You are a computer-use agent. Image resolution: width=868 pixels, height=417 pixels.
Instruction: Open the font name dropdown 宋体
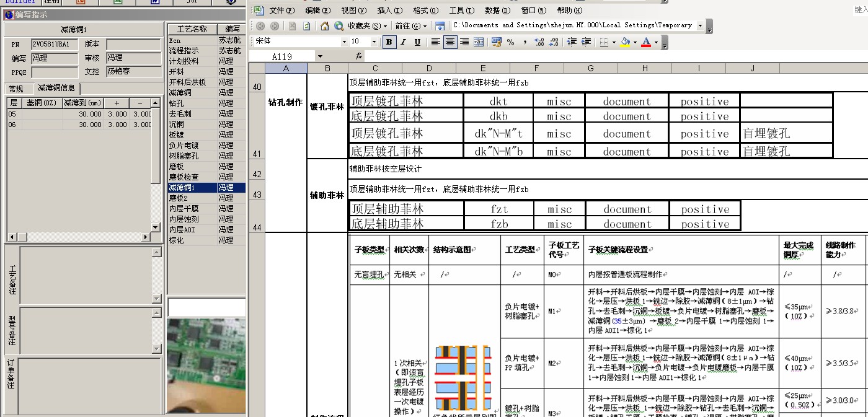344,42
